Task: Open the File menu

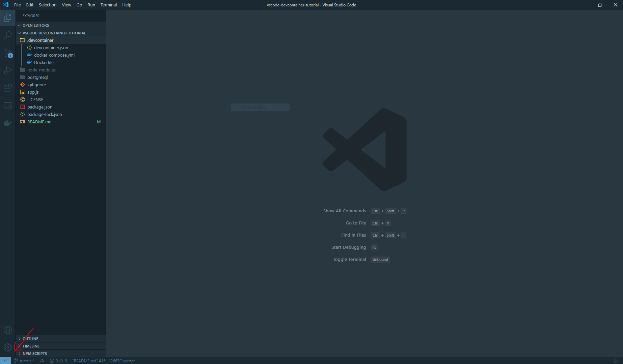Action: coord(18,5)
